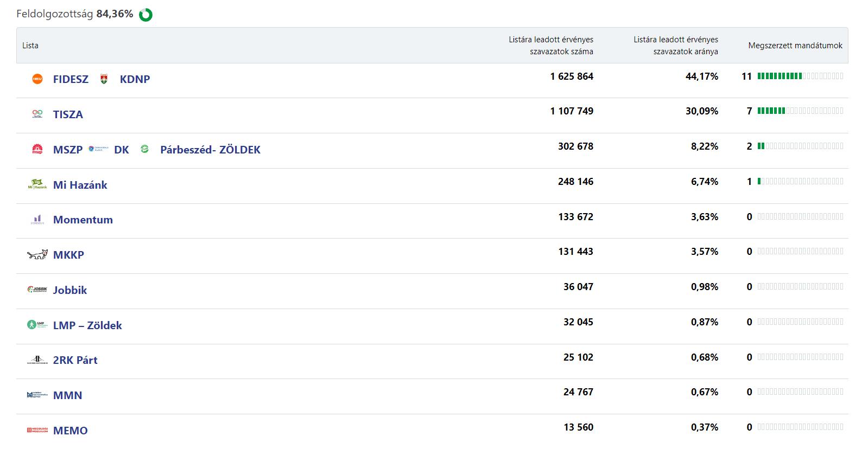Click the 'Listára leadott érvényes szavazatok aránya' header

(676, 46)
